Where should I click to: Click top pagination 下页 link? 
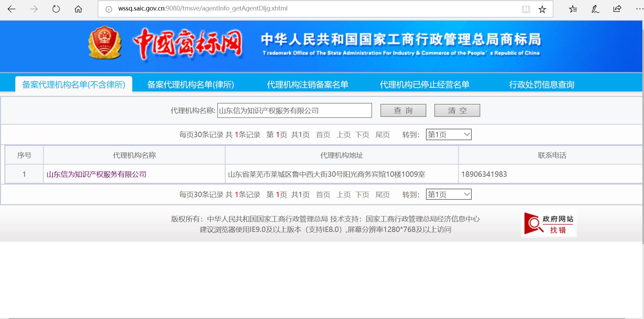(x=362, y=135)
